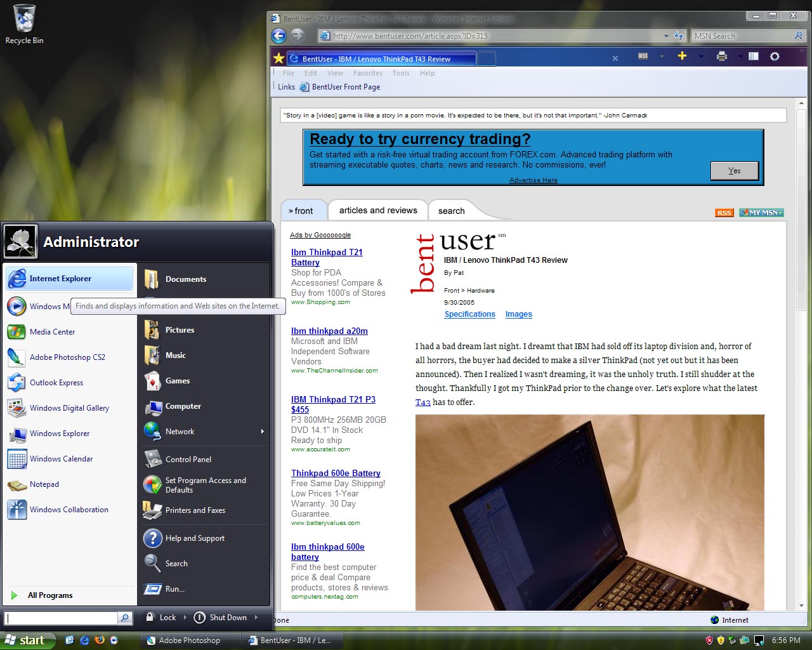Open the View menu in IE
This screenshot has height=650, width=812.
(x=335, y=73)
